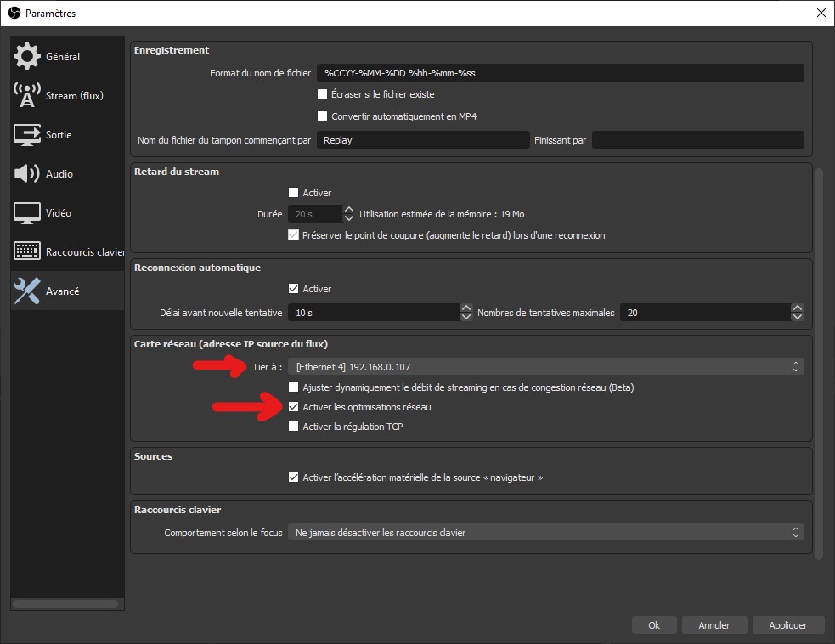
Task: Open Raccourcis clavier keyboard icon
Action: (27, 252)
